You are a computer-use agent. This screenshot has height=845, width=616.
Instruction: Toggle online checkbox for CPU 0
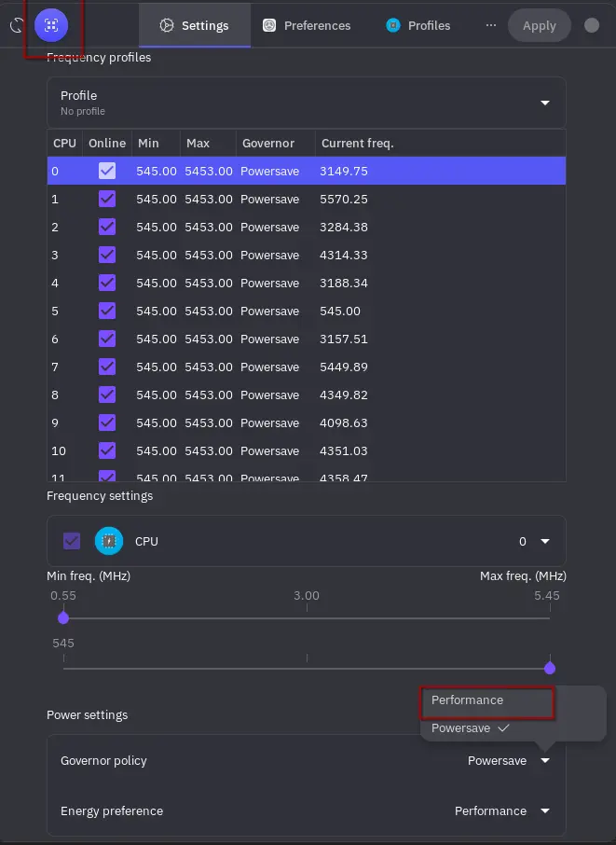click(x=107, y=171)
